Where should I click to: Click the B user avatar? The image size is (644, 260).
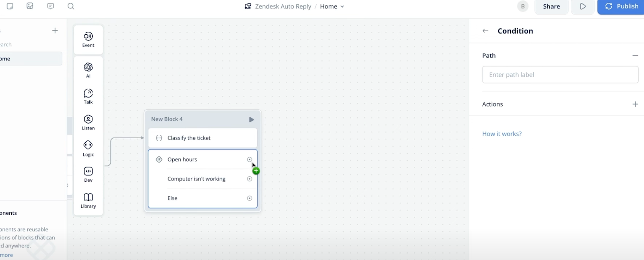coord(522,6)
